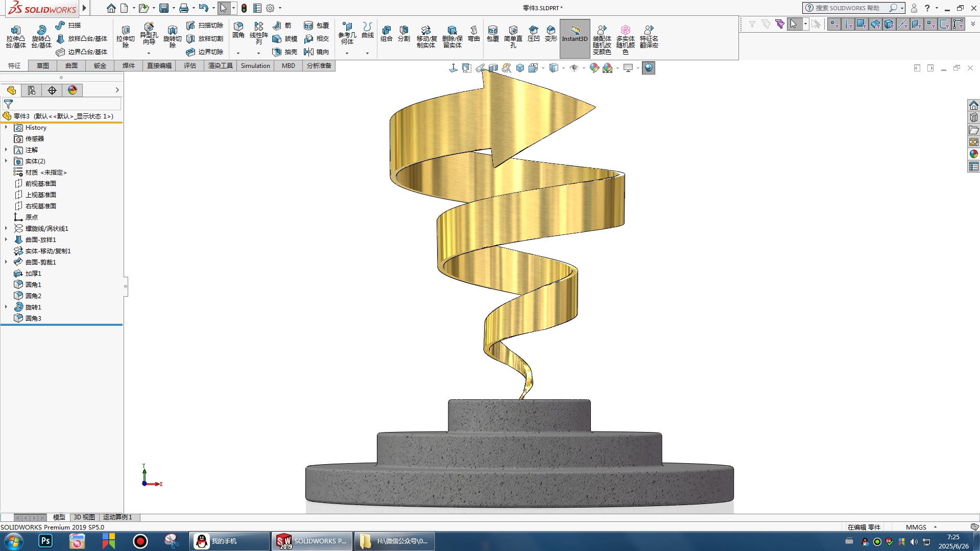Viewport: 980px width, 551px height.
Task: Expand the History tree node
Action: (x=6, y=127)
